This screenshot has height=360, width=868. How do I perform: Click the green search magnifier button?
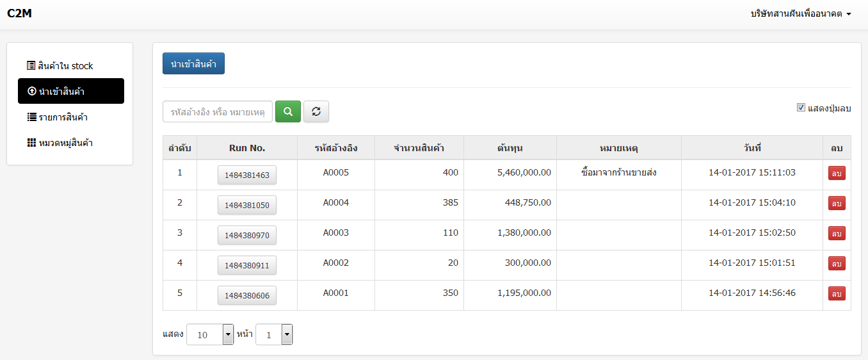(287, 111)
